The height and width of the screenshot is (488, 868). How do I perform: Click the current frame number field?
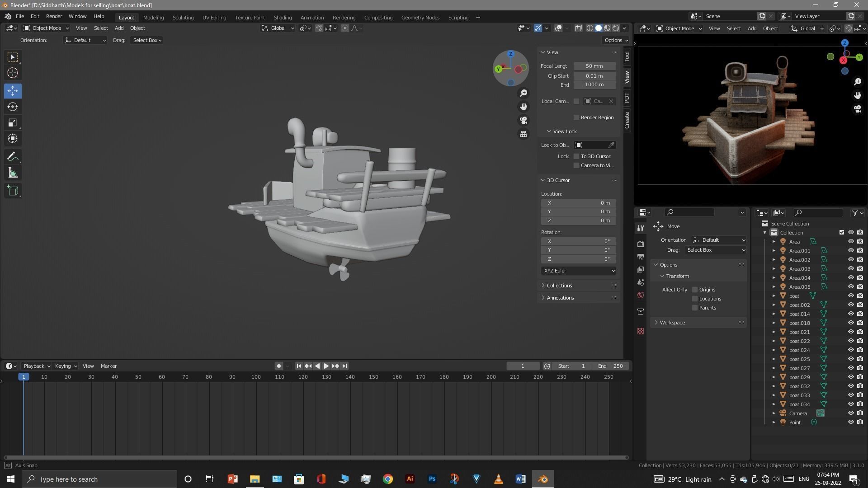tap(523, 366)
